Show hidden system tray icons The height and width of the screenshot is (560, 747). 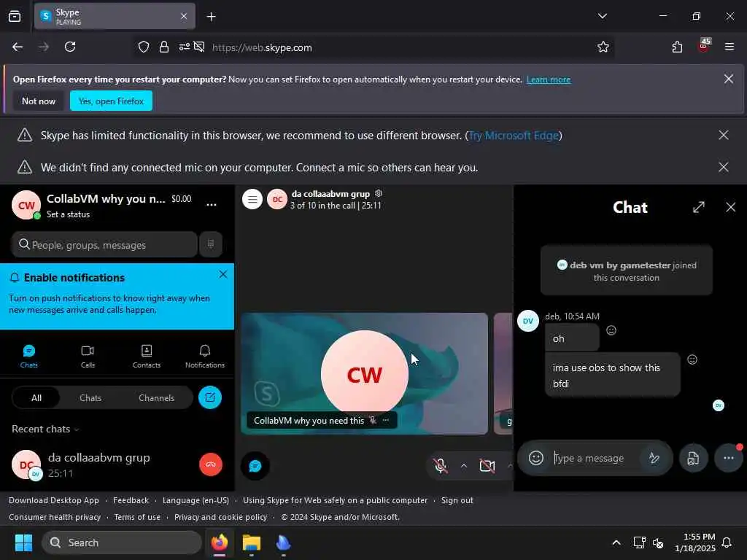[x=616, y=542]
